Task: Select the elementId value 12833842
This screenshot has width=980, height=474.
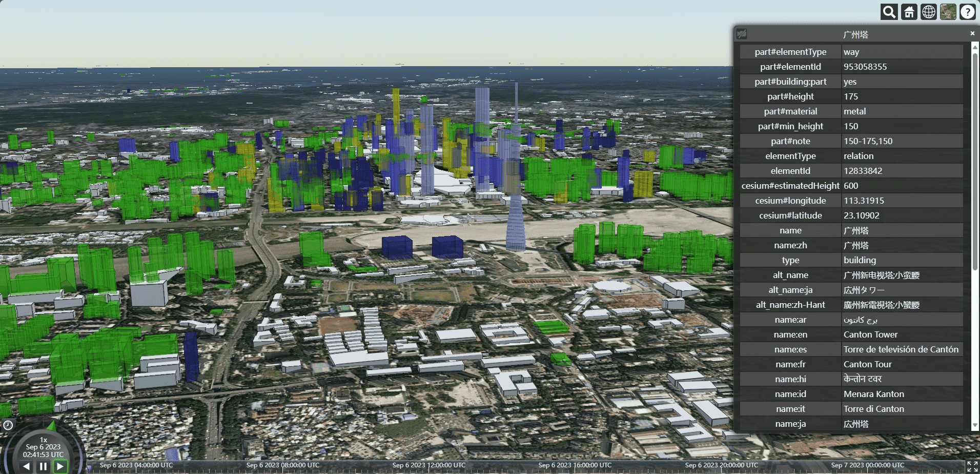Action: tap(863, 171)
